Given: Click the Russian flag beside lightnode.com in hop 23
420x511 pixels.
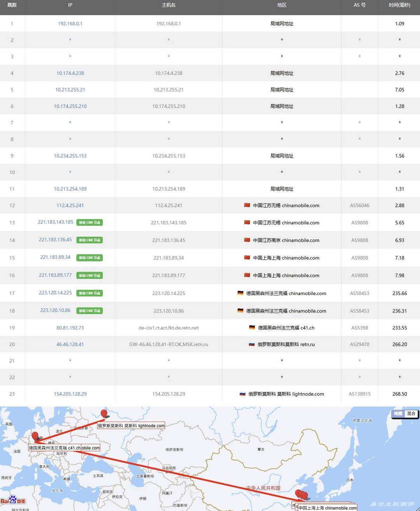Looking at the screenshot, I should 242,394.
